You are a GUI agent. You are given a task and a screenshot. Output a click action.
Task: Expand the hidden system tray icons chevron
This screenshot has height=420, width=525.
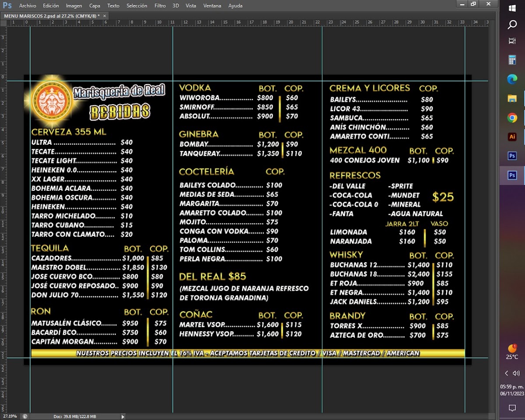tap(507, 373)
